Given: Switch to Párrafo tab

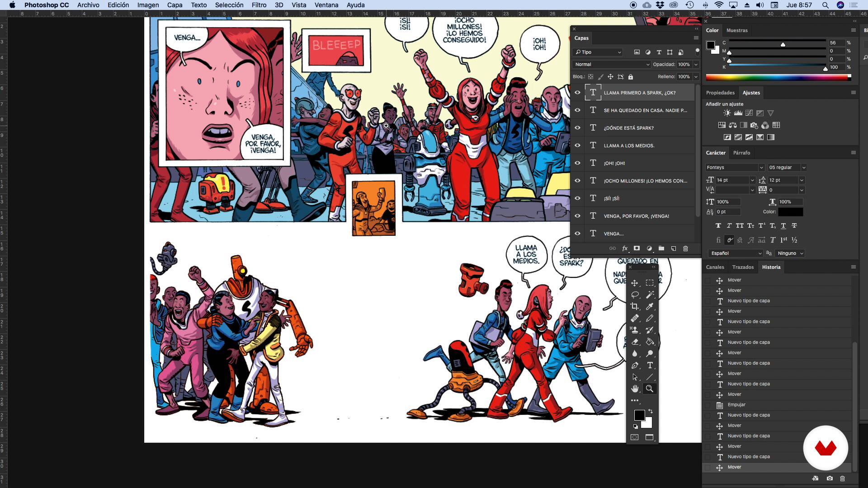Looking at the screenshot, I should (741, 153).
